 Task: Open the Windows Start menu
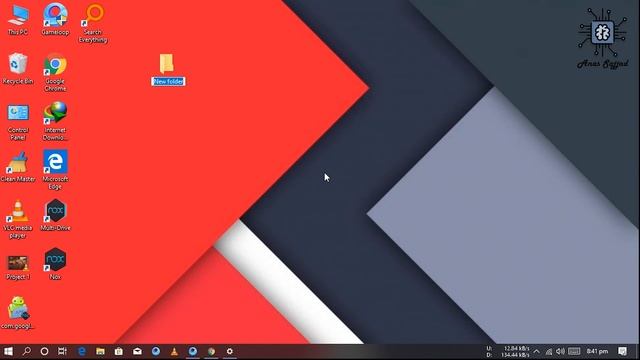pos(8,351)
